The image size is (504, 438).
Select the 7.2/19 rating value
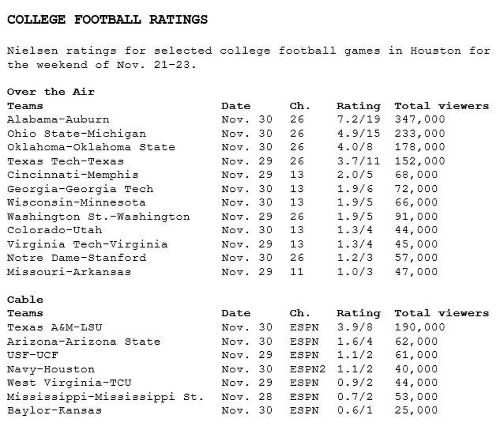click(358, 119)
